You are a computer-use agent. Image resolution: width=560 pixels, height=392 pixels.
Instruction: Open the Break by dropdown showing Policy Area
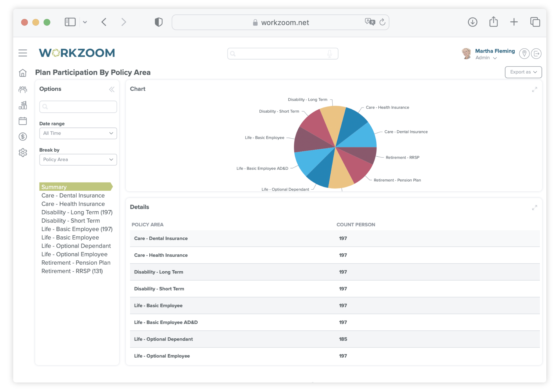point(78,159)
